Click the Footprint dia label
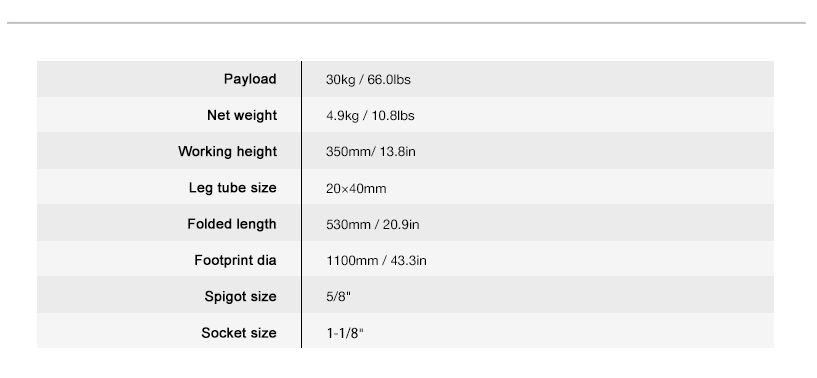Screen dimensions: 817x378 pos(235,260)
